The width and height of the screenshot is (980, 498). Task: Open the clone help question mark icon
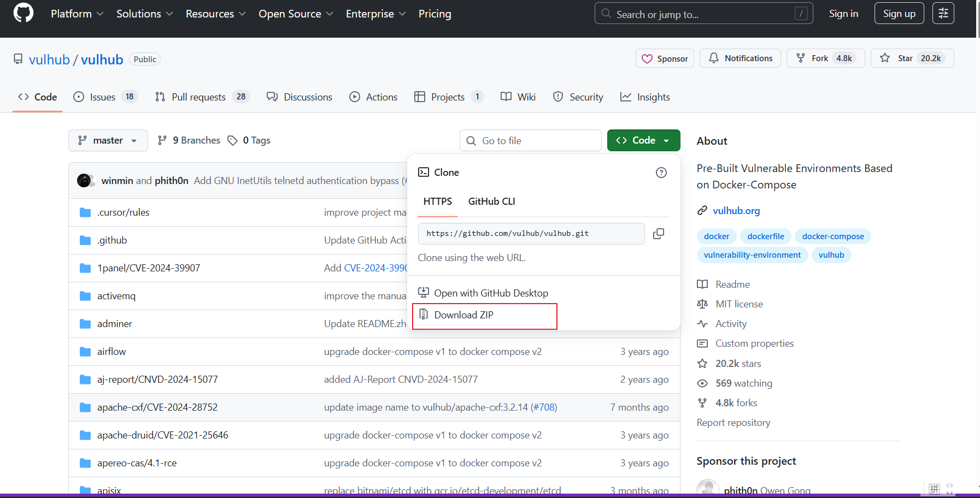661,173
